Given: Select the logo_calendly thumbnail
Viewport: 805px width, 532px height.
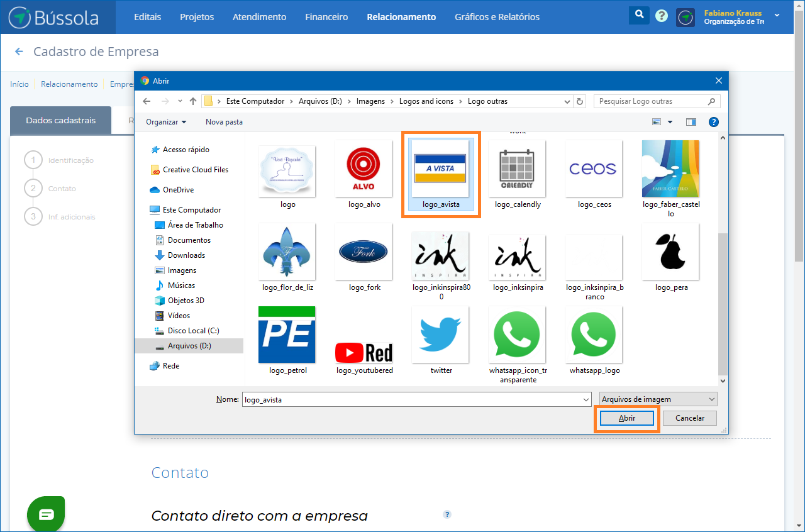Looking at the screenshot, I should (x=518, y=169).
